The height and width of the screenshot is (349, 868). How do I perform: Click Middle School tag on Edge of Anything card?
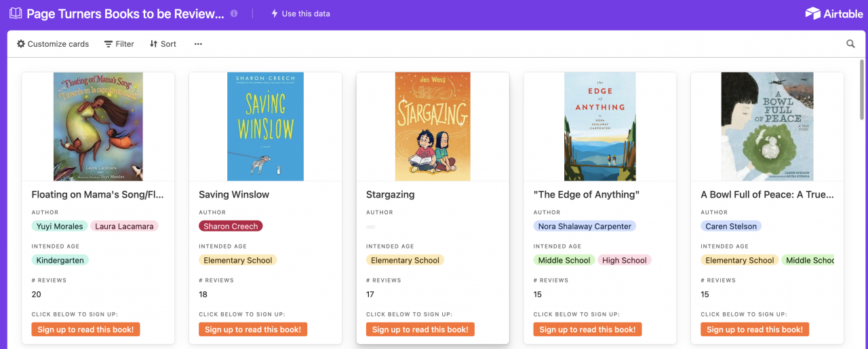click(564, 260)
